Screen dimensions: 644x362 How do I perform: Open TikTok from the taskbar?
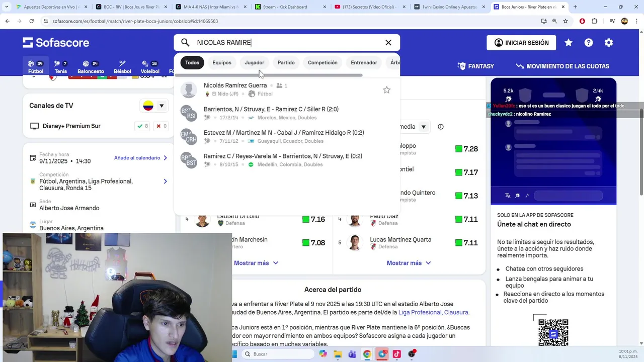[397, 354]
